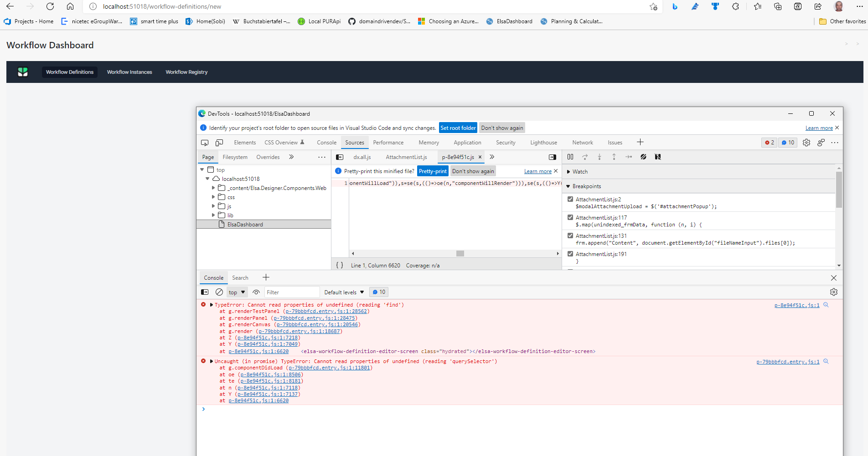Clear the console with the ban icon

pyautogui.click(x=219, y=292)
